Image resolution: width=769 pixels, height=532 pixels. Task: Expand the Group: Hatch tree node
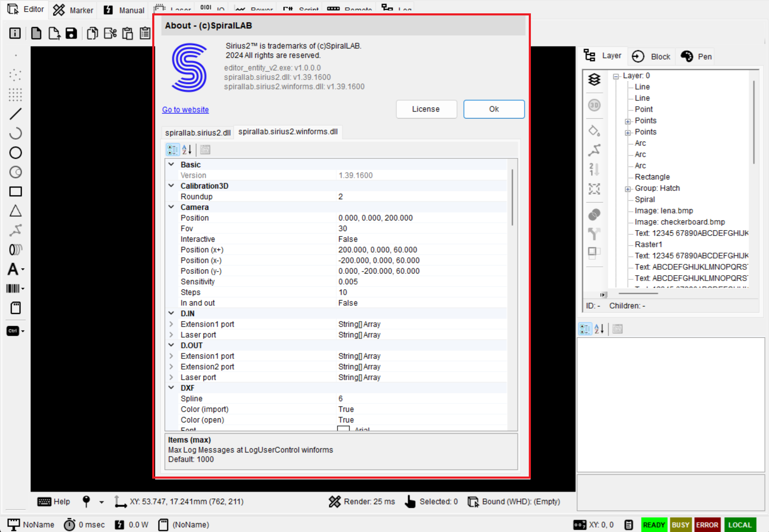pos(628,189)
